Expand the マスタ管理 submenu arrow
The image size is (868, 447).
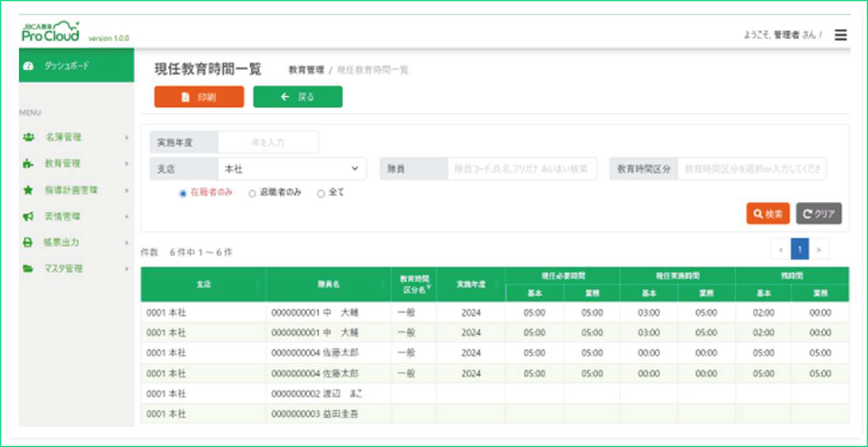[x=126, y=269]
